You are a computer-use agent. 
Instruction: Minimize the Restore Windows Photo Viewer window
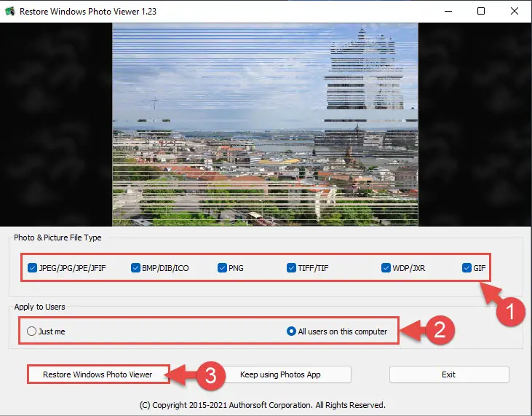[448, 11]
